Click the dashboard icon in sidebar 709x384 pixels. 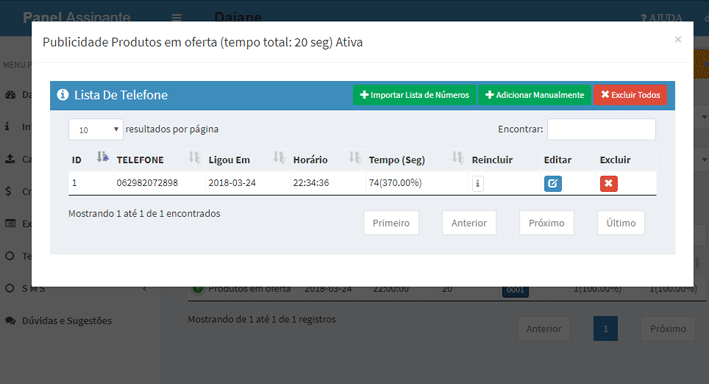[x=10, y=95]
